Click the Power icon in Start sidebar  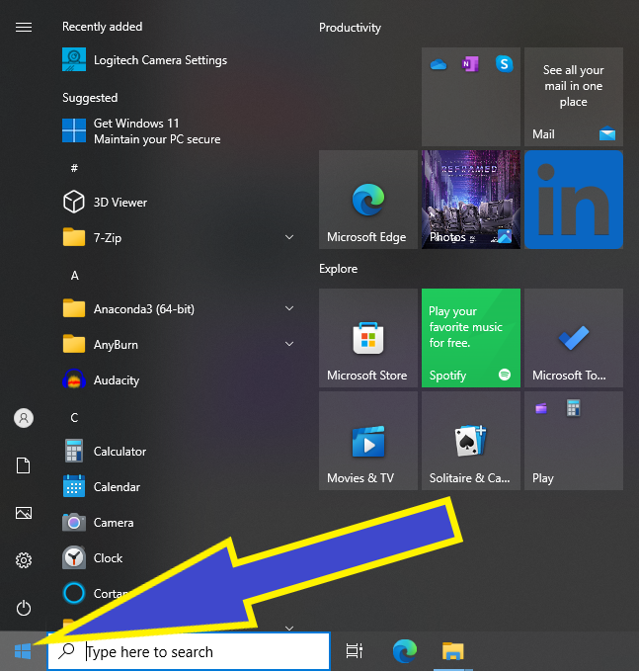[24, 608]
